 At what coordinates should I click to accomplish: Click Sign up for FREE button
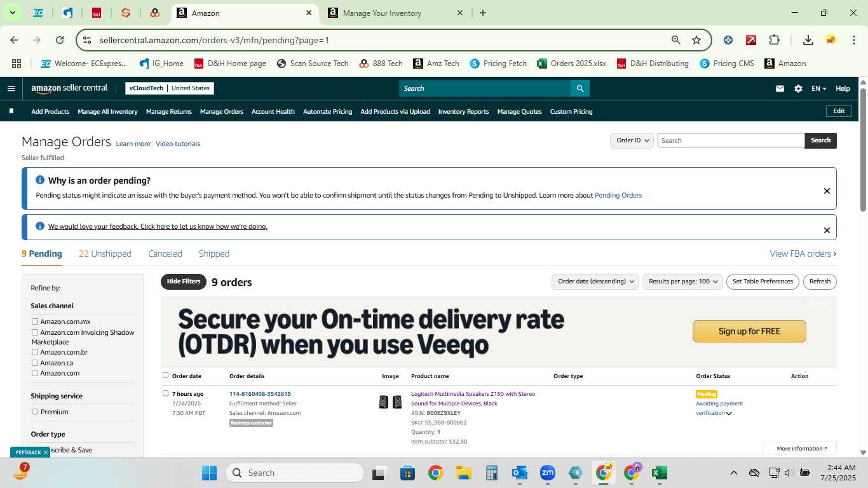[x=749, y=331]
